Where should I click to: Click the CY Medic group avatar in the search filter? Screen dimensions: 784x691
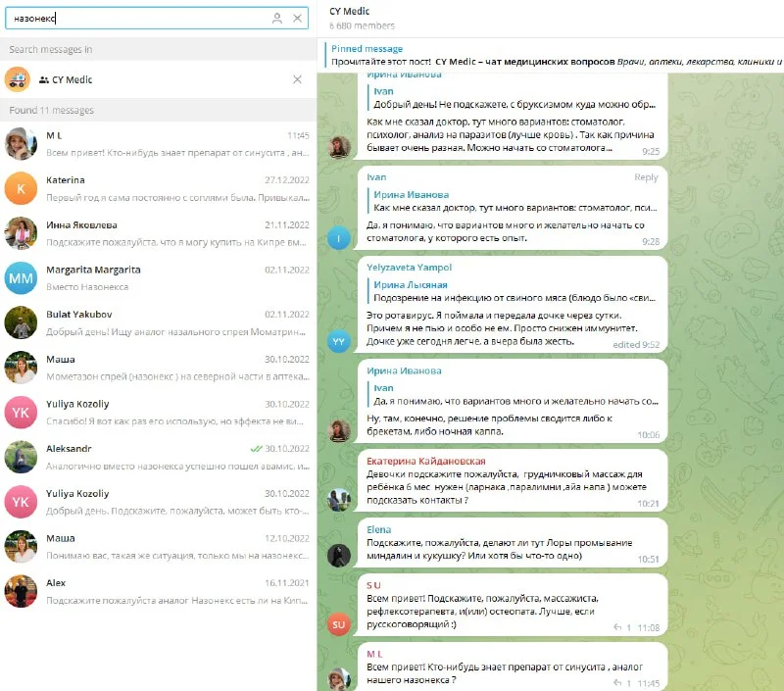18,80
